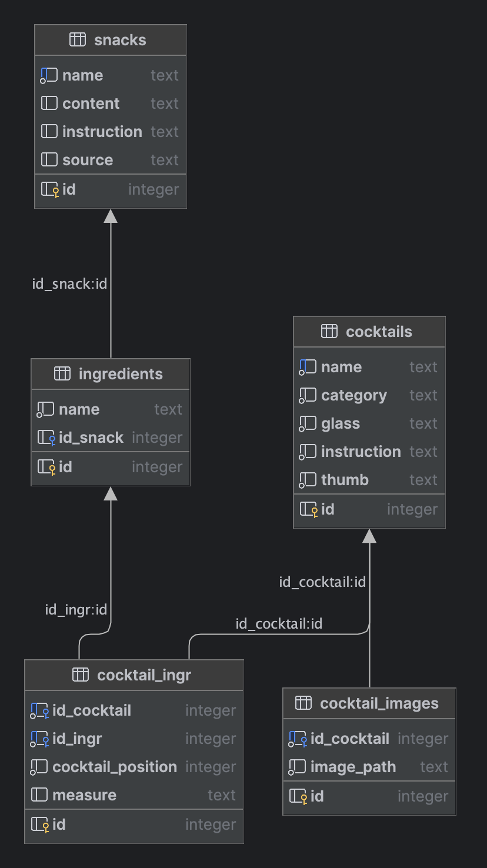
Task: Select the cocktail_images table title
Action: click(379, 703)
